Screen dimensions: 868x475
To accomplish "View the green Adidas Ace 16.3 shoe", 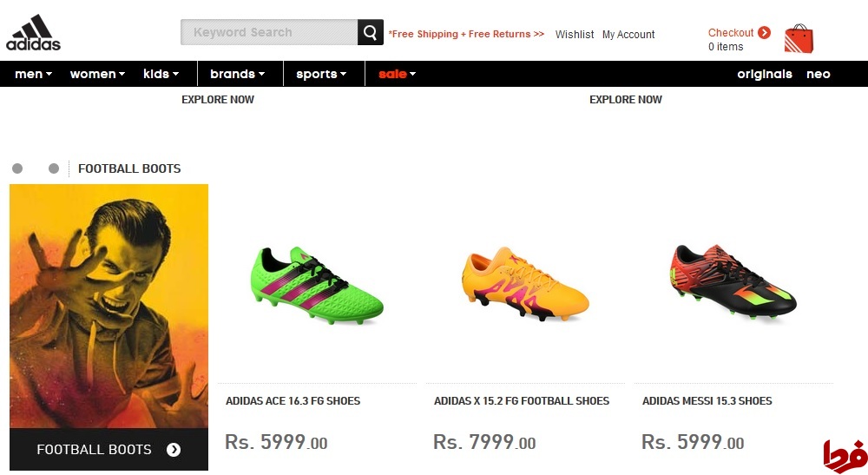I will [x=317, y=285].
